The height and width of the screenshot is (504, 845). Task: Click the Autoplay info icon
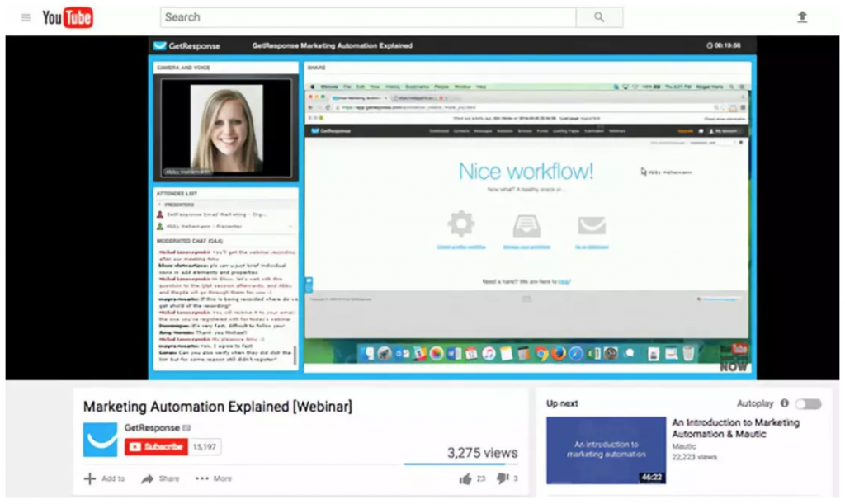point(784,403)
